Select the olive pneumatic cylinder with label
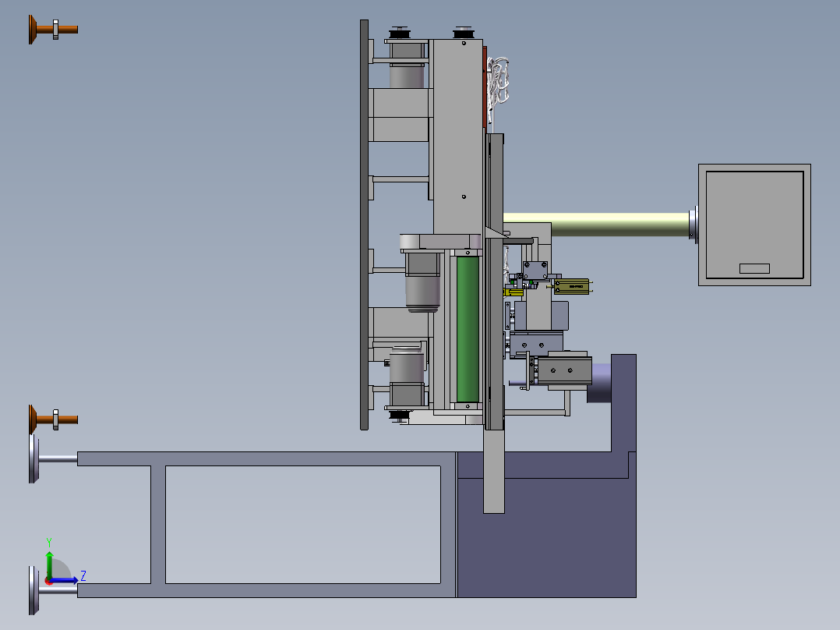 571,286
